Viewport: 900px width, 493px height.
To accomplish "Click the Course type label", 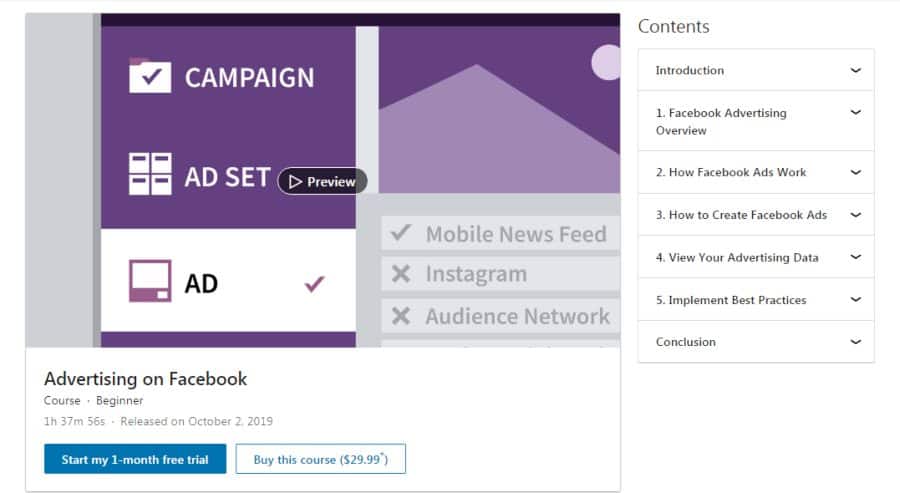I will [x=62, y=400].
